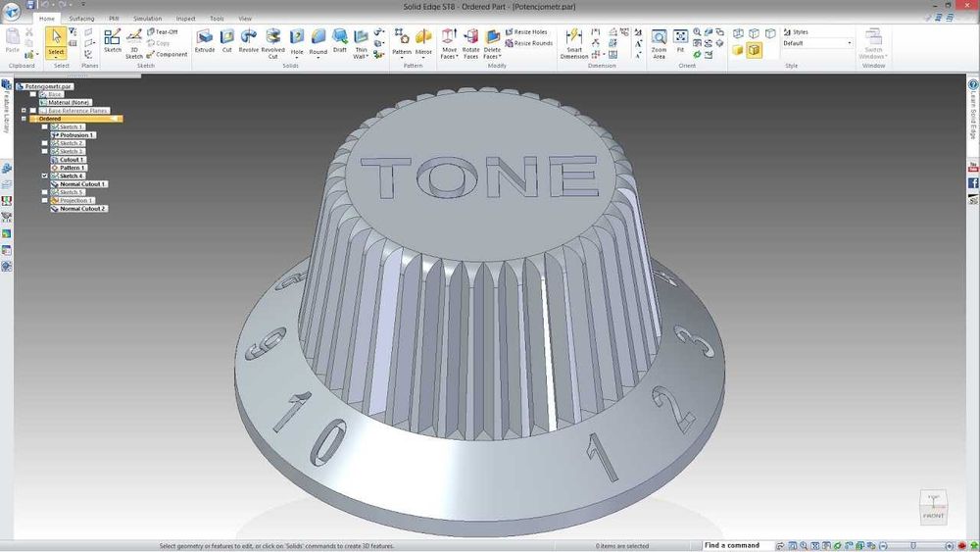Click the Component sketch command
The height and width of the screenshot is (552, 980).
tap(167, 54)
